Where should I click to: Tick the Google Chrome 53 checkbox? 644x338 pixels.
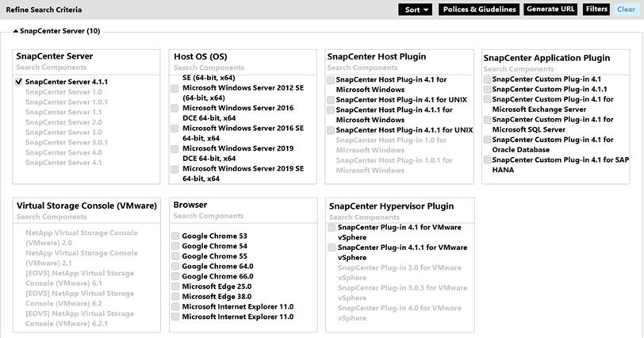pyautogui.click(x=174, y=236)
